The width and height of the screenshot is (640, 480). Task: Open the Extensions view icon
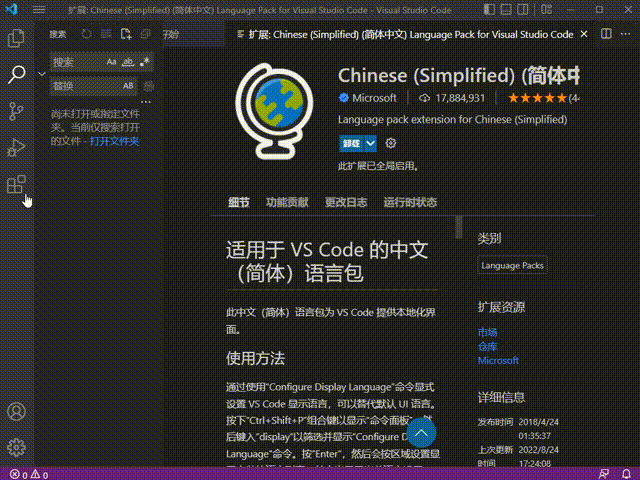pyautogui.click(x=16, y=184)
